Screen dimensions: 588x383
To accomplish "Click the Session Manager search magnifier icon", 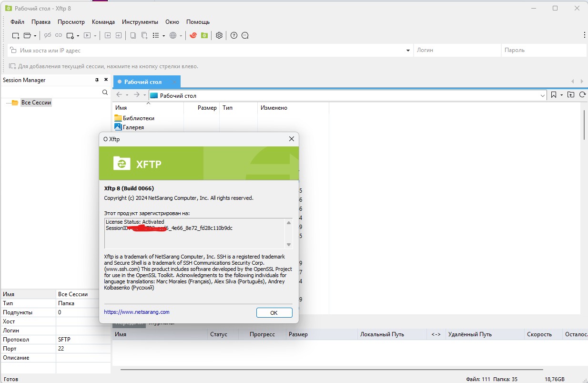I will 105,93.
